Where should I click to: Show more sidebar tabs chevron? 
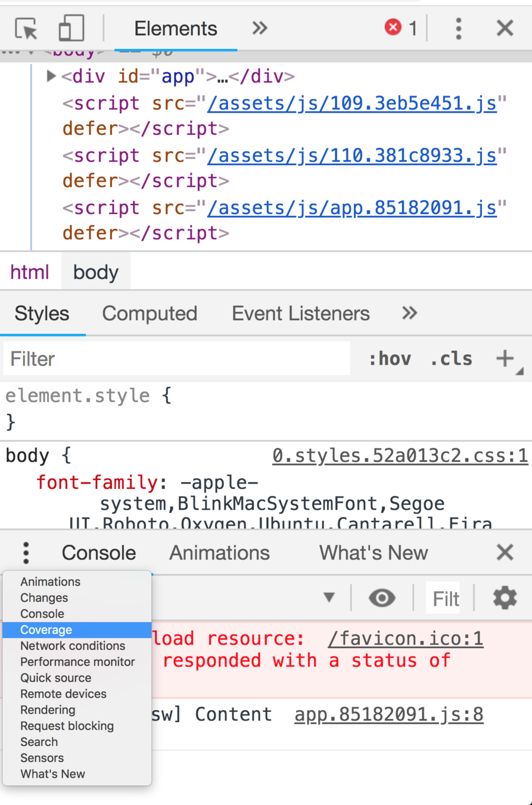(x=409, y=313)
